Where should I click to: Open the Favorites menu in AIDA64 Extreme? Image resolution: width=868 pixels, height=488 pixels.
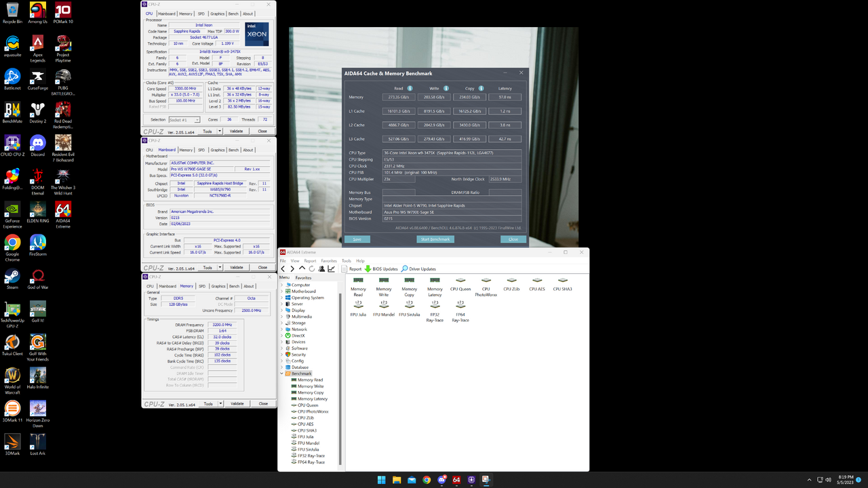328,261
